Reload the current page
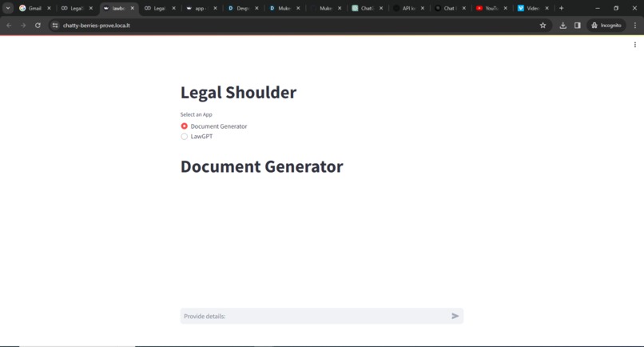The height and width of the screenshot is (347, 644). tap(38, 26)
